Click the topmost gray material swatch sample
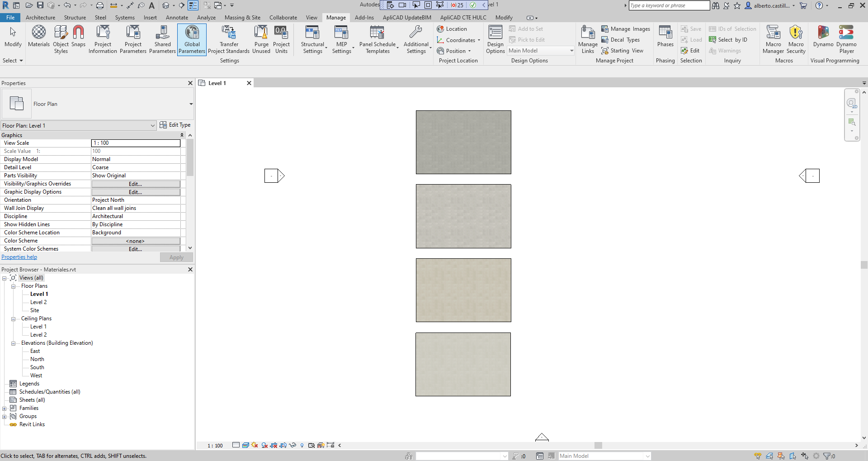 point(463,142)
